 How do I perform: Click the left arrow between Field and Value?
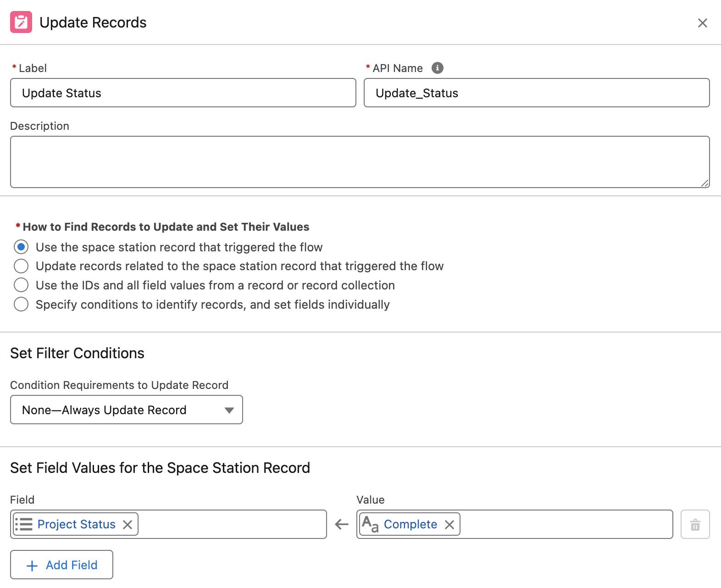pos(342,524)
